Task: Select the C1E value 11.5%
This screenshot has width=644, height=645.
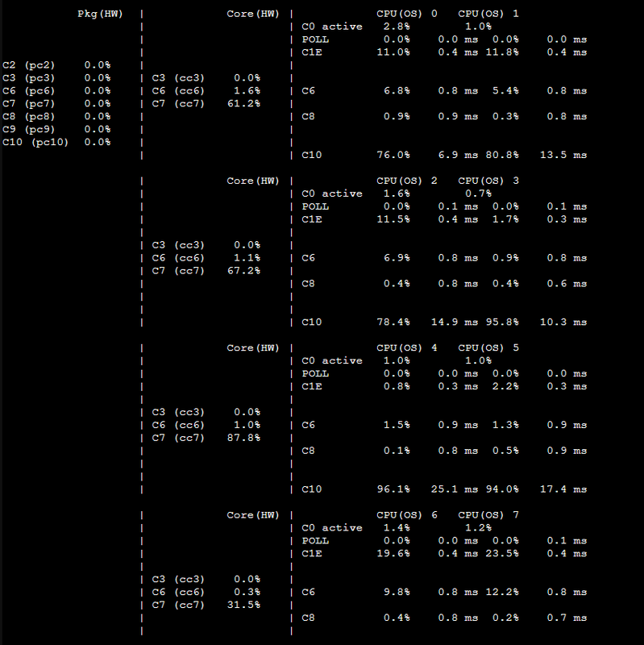Action: 393,219
